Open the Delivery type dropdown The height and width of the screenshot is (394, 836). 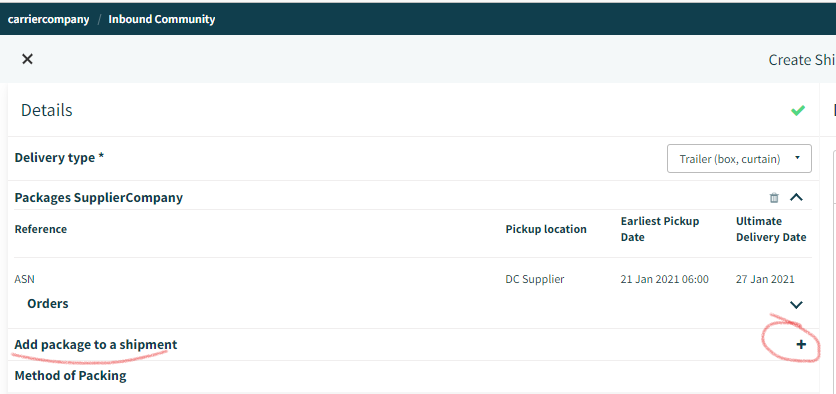click(x=739, y=158)
